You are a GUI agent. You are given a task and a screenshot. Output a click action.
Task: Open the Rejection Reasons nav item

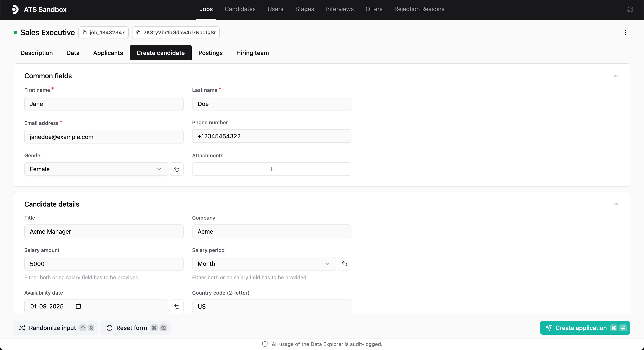419,9
